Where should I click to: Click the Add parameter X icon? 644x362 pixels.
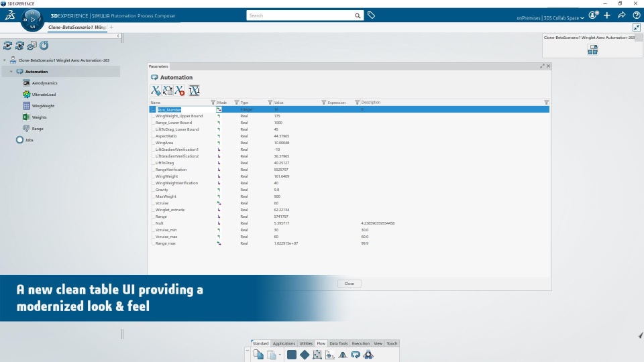click(155, 90)
